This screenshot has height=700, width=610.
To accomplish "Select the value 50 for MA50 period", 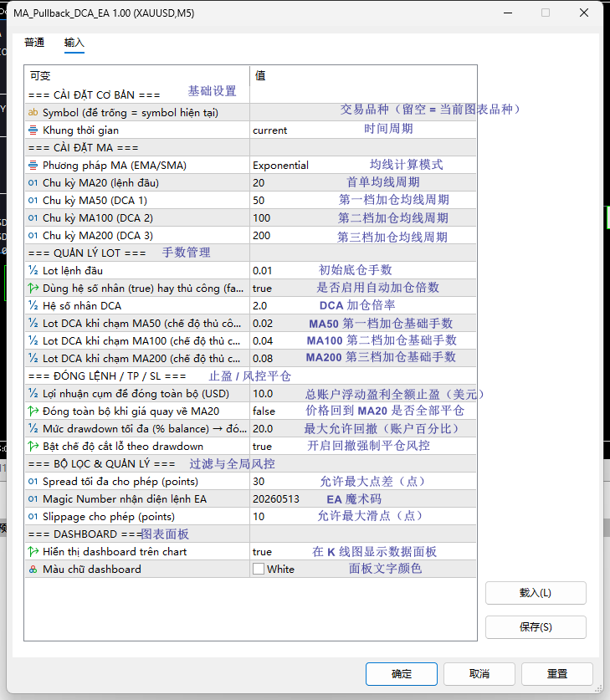I will (259, 201).
